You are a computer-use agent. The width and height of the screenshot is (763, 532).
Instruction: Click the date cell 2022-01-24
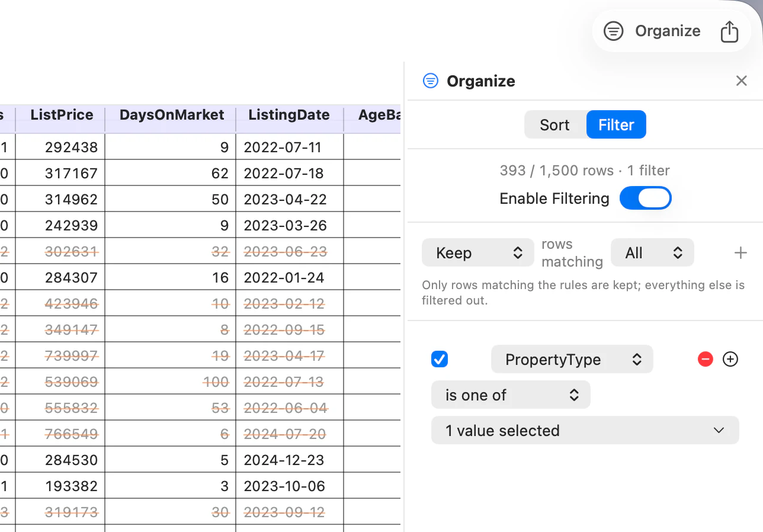coord(290,277)
